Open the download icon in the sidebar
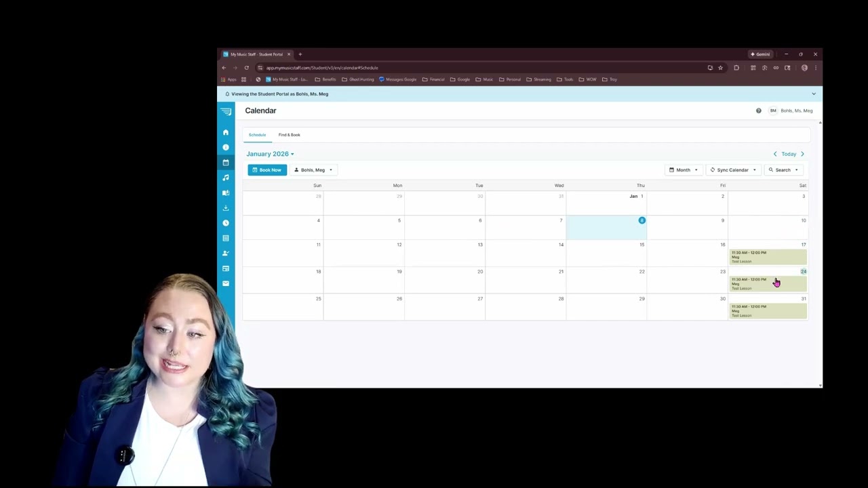This screenshot has height=488, width=868. pos(226,207)
